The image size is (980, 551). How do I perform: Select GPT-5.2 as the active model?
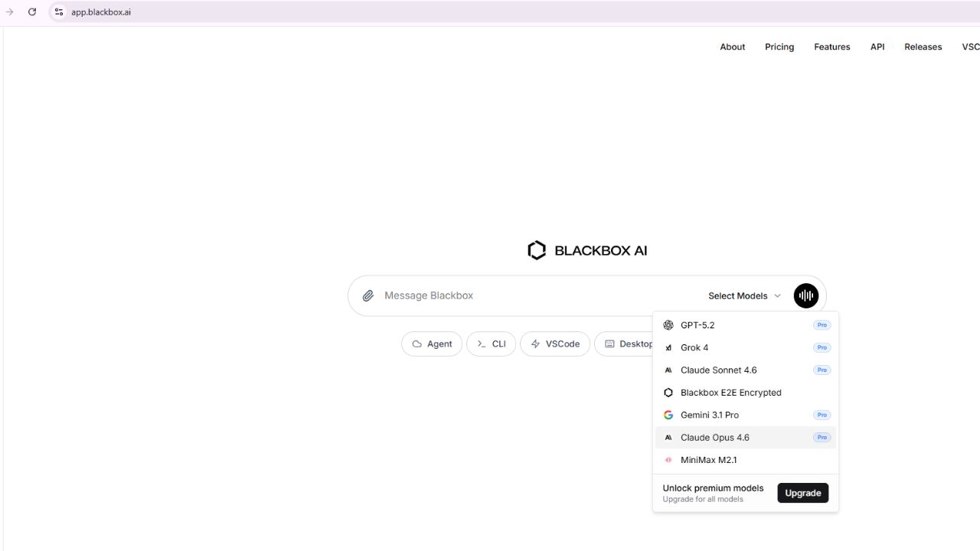(x=697, y=324)
